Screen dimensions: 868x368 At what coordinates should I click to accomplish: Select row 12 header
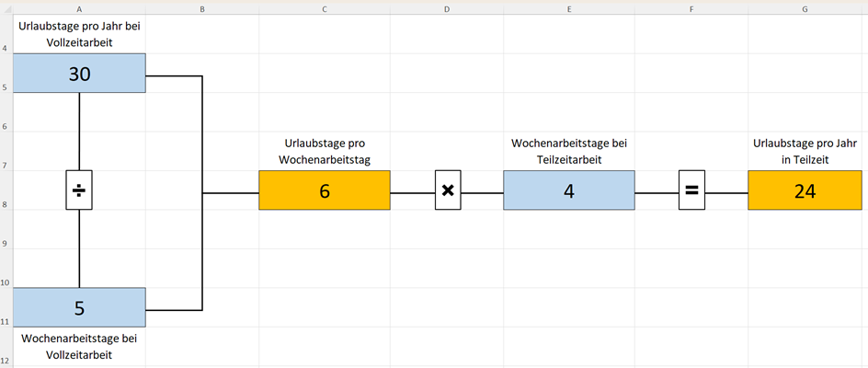coord(6,361)
